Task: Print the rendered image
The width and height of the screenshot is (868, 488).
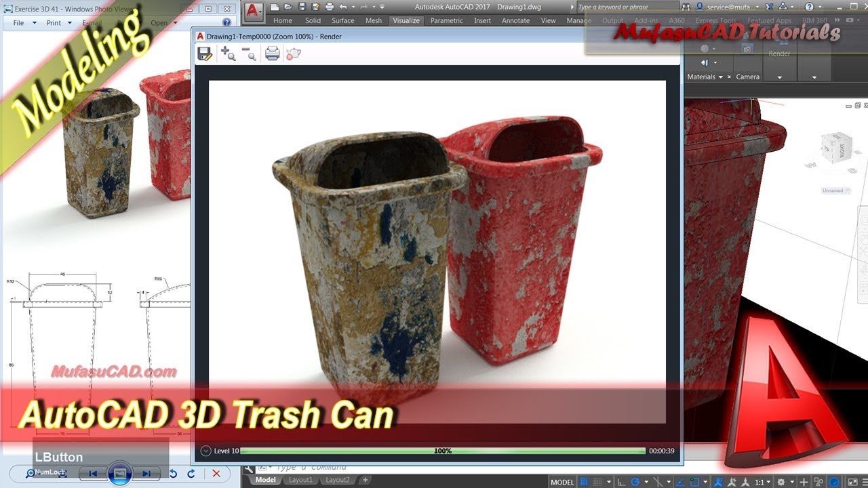Action: coord(272,54)
